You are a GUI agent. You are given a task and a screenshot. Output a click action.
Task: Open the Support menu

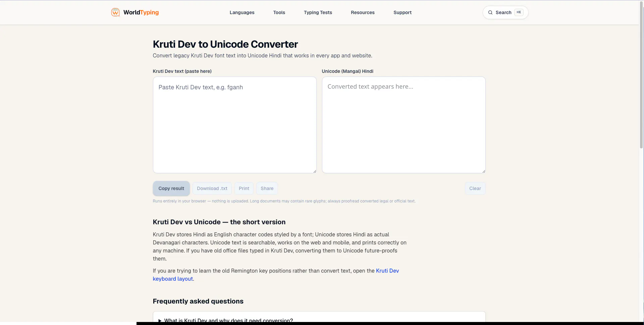pos(402,12)
